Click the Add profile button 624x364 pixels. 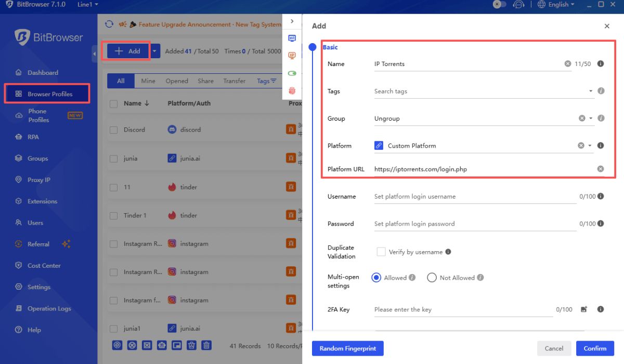[128, 51]
